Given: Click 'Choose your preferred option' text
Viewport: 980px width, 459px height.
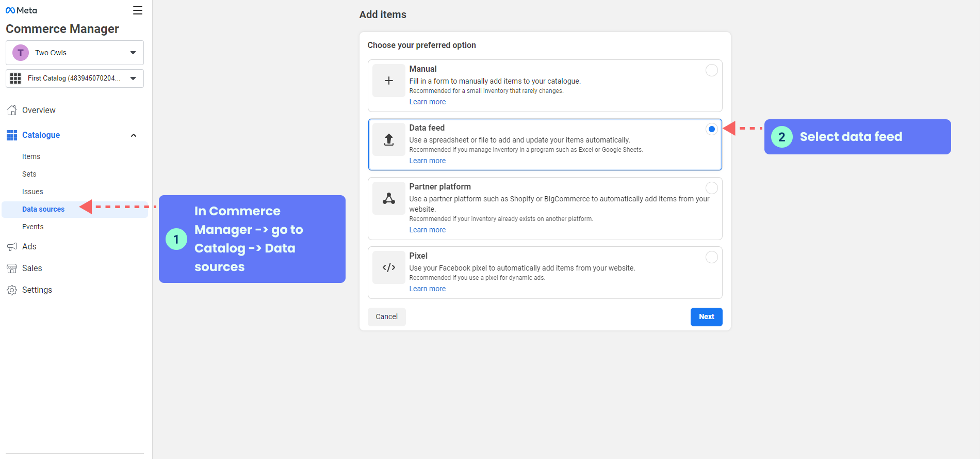Looking at the screenshot, I should 422,45.
